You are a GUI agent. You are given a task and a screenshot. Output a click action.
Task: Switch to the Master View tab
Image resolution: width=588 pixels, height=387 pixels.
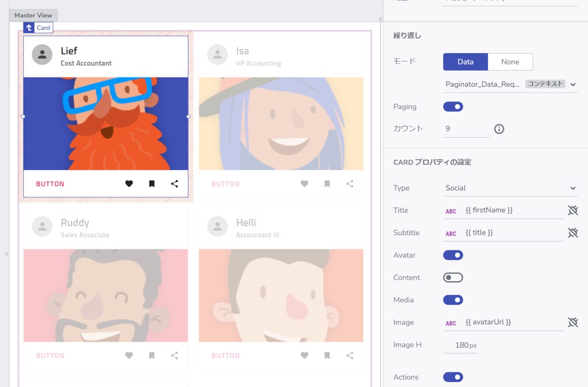click(33, 15)
